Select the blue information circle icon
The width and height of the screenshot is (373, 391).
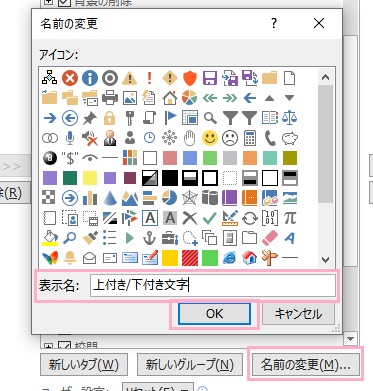90,78
